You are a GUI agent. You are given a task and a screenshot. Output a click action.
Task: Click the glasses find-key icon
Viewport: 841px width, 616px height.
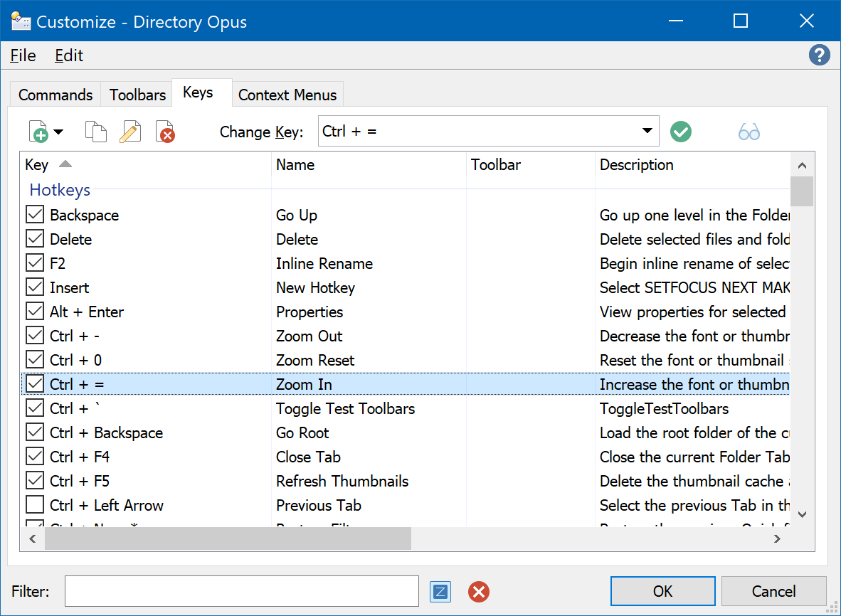pyautogui.click(x=749, y=132)
